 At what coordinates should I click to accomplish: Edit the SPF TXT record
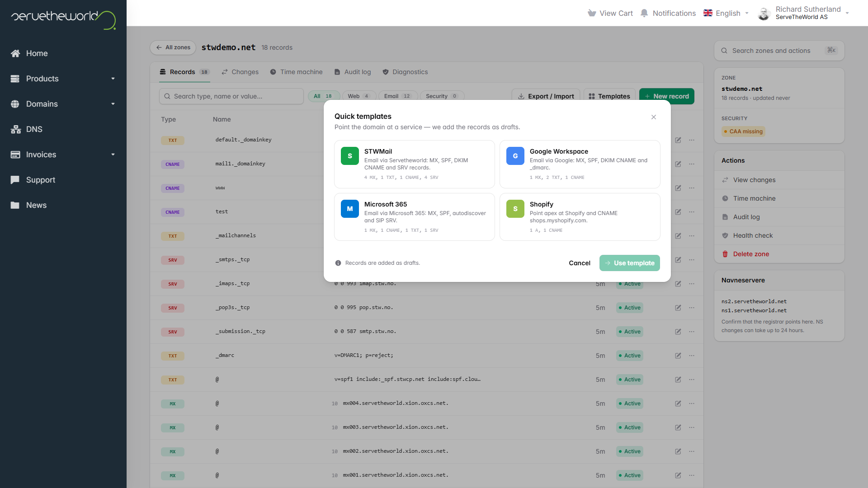point(678,380)
